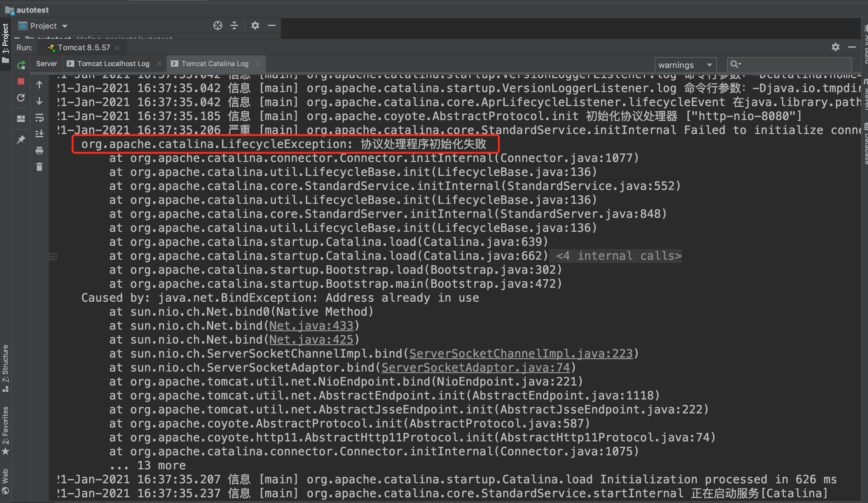
Task: Print the console log contents
Action: [x=39, y=151]
